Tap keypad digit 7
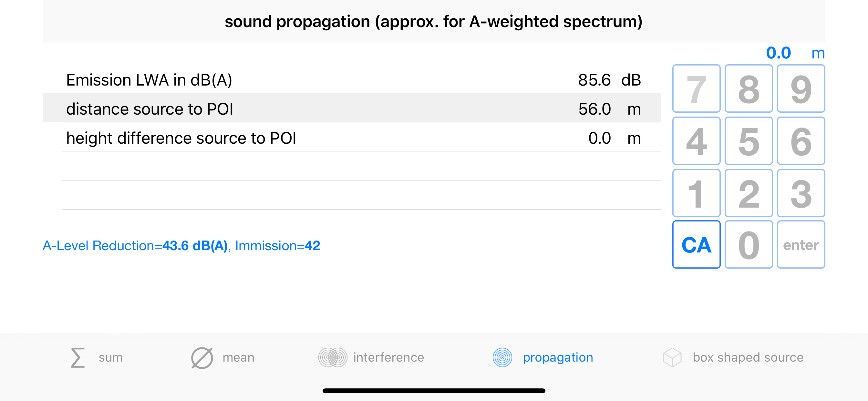 [696, 88]
